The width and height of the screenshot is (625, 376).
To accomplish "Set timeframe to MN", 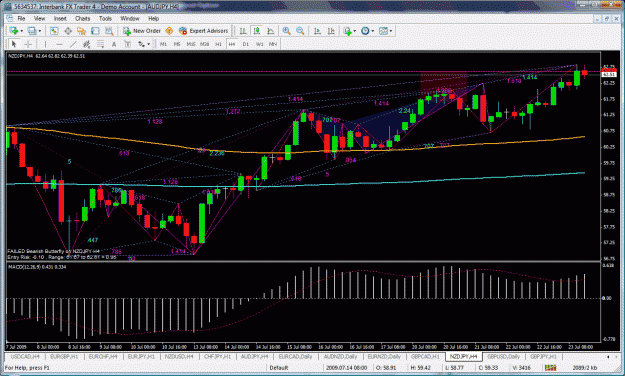I will [273, 44].
